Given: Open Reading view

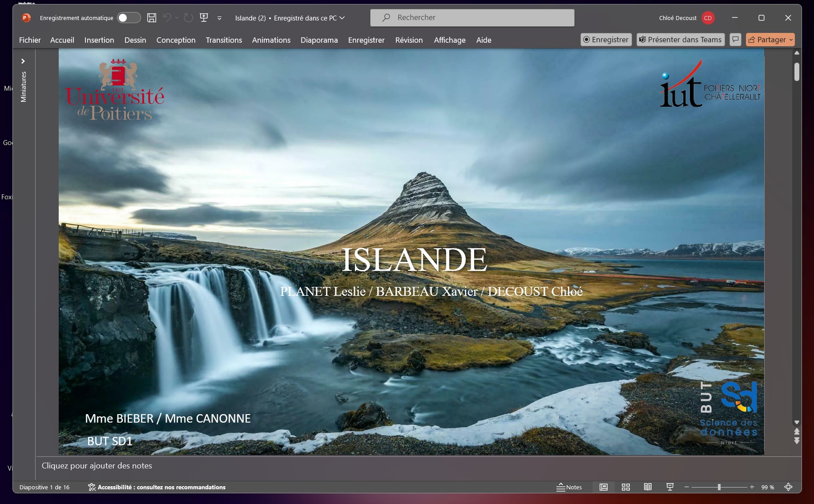Looking at the screenshot, I should click(648, 487).
